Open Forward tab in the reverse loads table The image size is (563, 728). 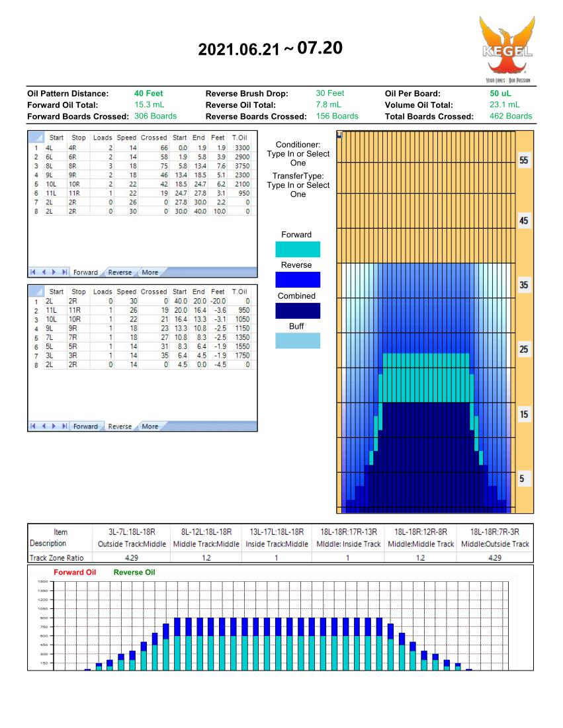pyautogui.click(x=85, y=426)
